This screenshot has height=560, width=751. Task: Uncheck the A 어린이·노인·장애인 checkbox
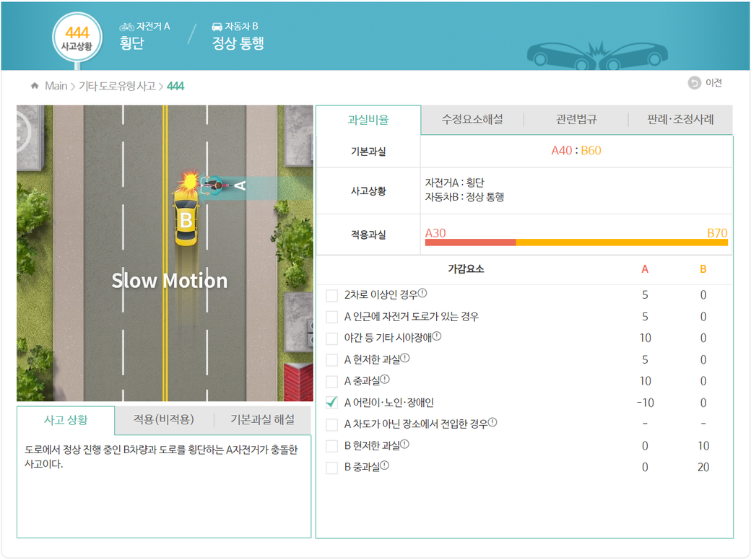point(332,403)
